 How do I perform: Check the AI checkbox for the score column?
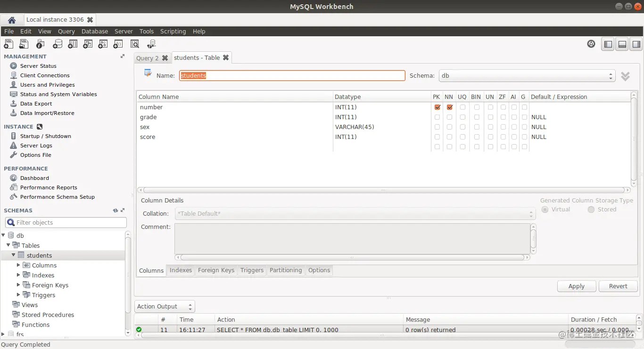513,137
